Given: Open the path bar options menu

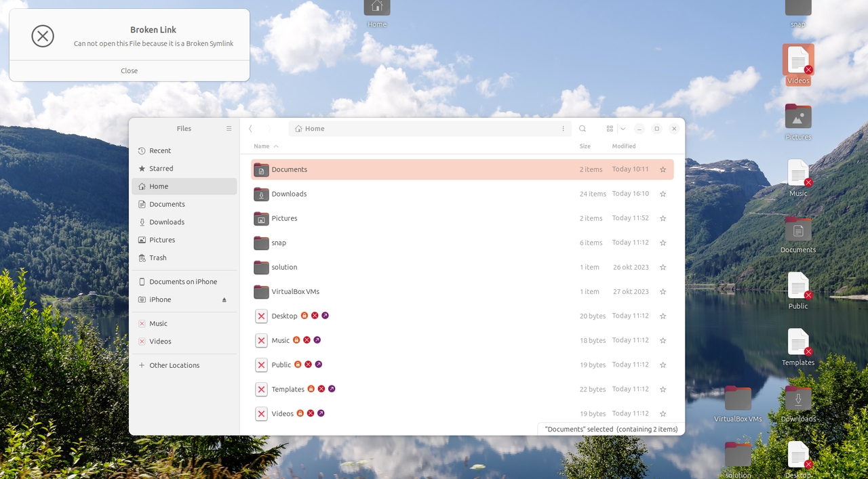Looking at the screenshot, I should point(564,129).
